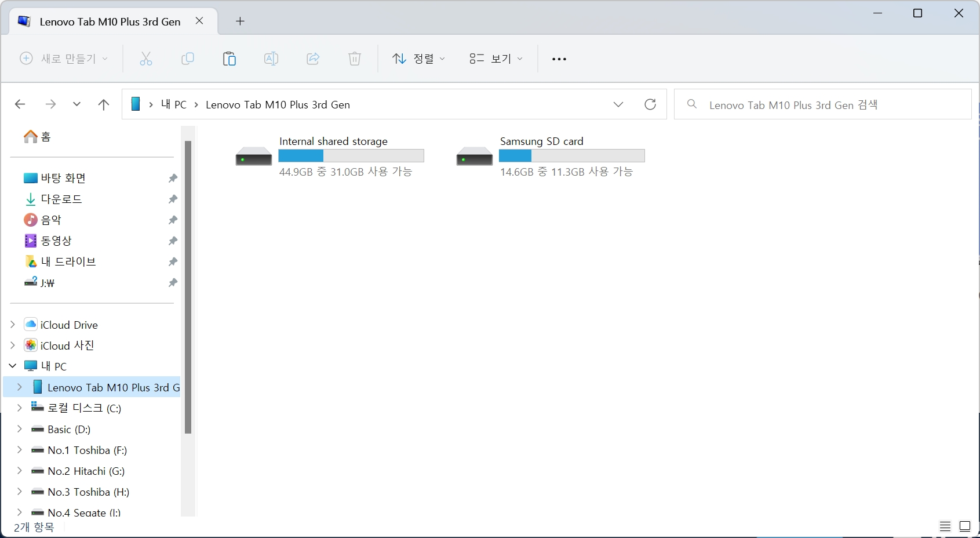Expand iCloud 사진 tree node
The image size is (980, 538).
13,346
